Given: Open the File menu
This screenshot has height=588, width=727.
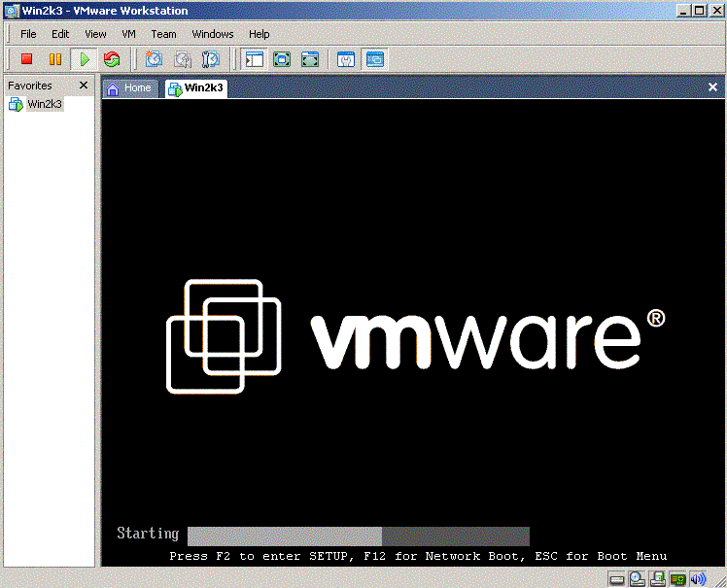Looking at the screenshot, I should click(x=28, y=34).
